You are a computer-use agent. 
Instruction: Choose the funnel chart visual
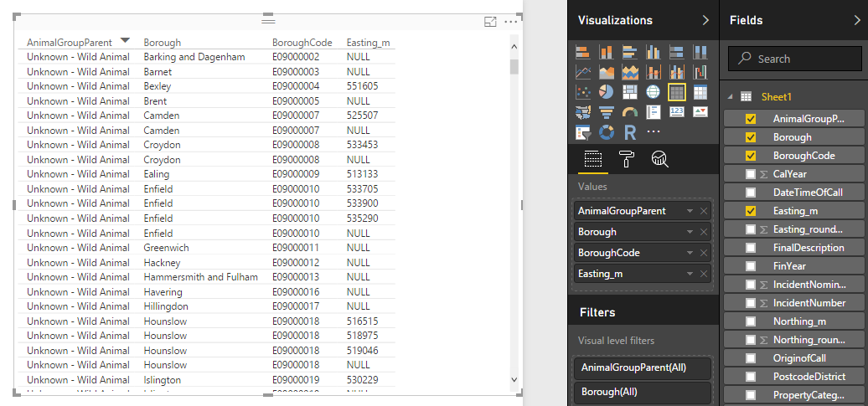click(607, 112)
